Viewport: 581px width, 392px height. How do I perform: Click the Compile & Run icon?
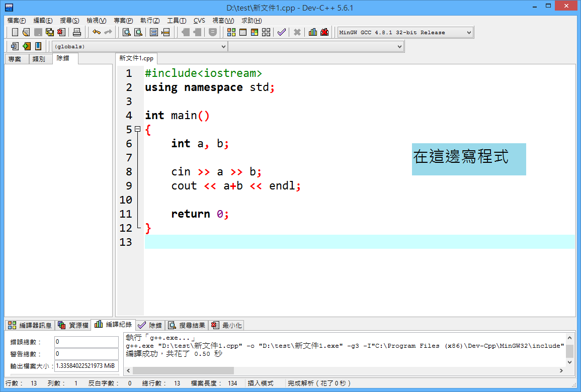(255, 32)
